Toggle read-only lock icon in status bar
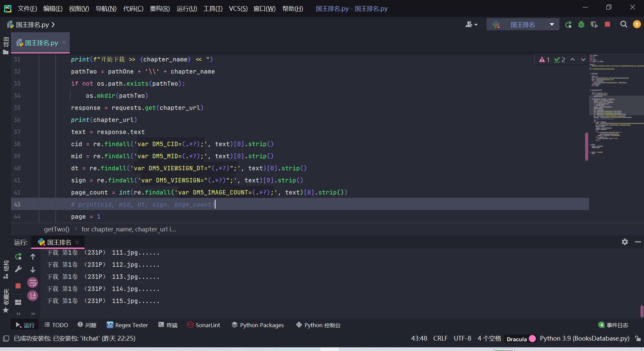This screenshot has width=644, height=351. click(638, 339)
